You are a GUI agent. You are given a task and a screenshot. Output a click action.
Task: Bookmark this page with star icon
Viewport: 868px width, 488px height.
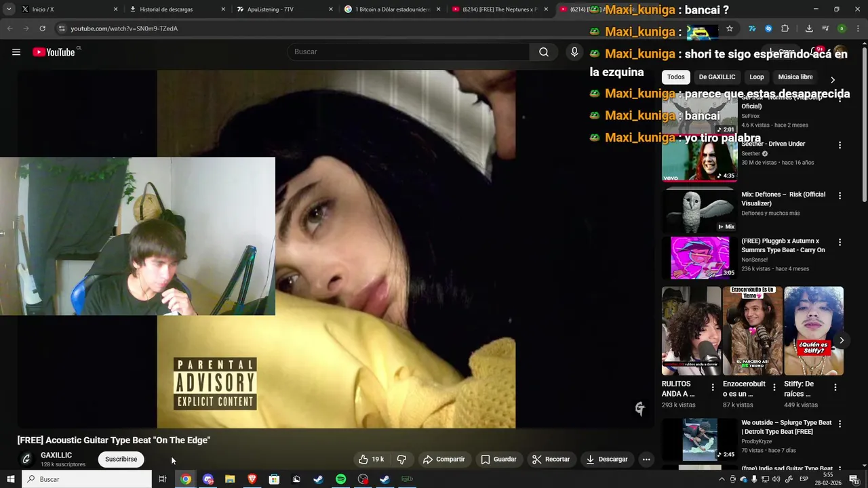(x=730, y=28)
